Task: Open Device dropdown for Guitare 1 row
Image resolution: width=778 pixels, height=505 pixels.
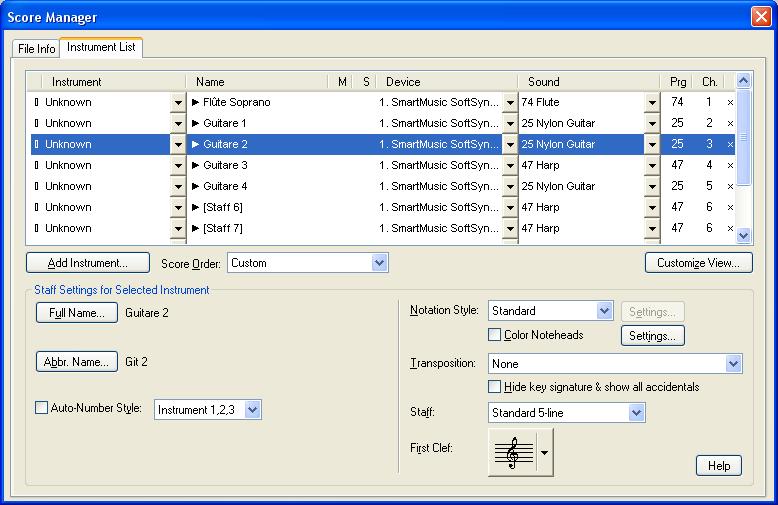Action: tap(510, 124)
